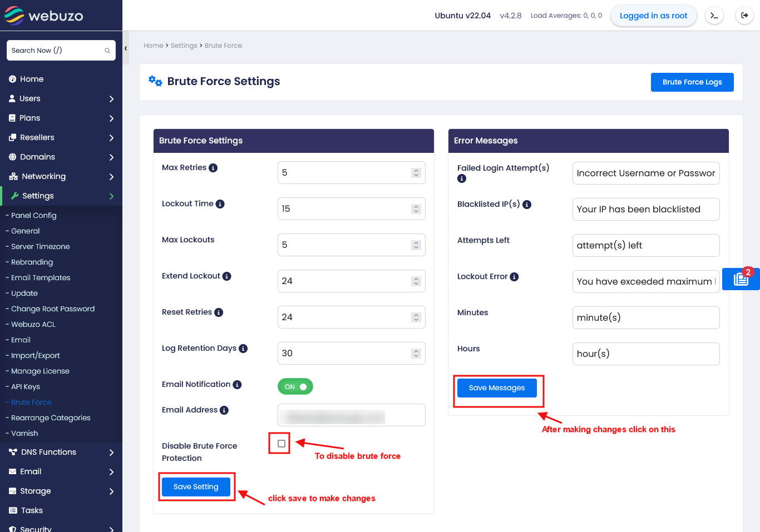Open Varnish settings page
This screenshot has width=760, height=532.
[x=24, y=433]
